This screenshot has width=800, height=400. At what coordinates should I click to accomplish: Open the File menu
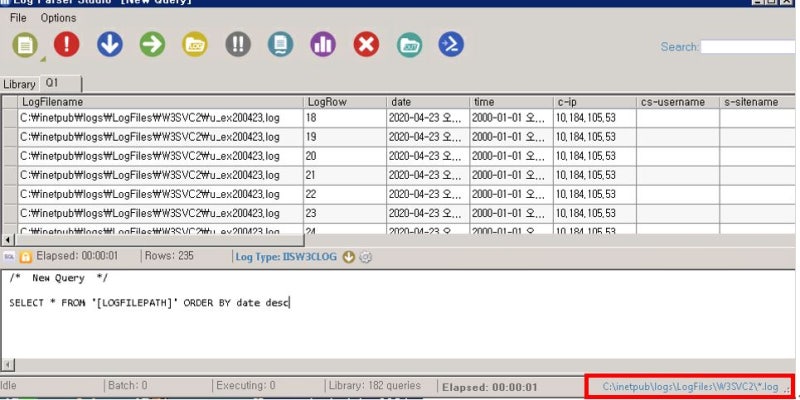pyautogui.click(x=18, y=18)
